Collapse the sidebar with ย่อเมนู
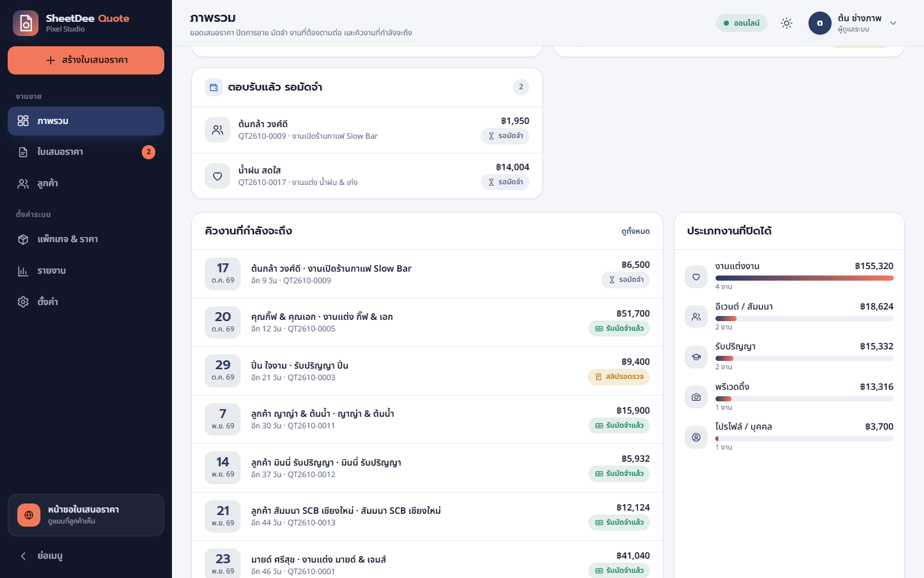This screenshot has height=578, width=924. coord(86,556)
